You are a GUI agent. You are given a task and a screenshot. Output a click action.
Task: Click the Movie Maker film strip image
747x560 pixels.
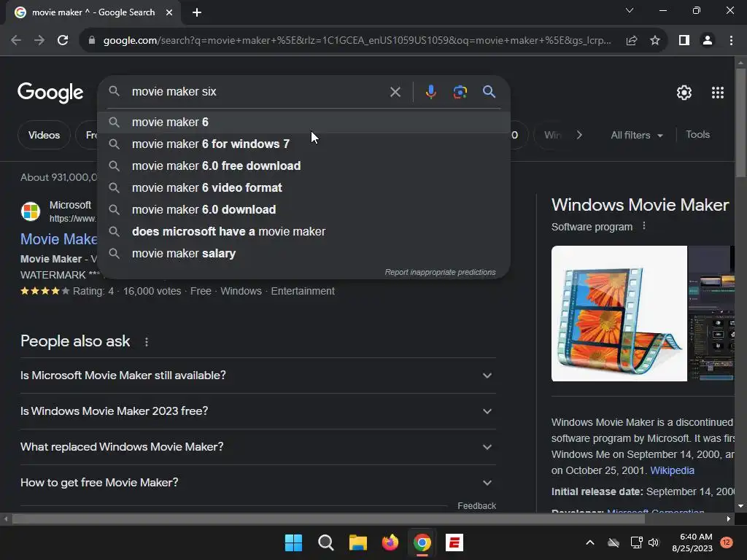pyautogui.click(x=619, y=314)
